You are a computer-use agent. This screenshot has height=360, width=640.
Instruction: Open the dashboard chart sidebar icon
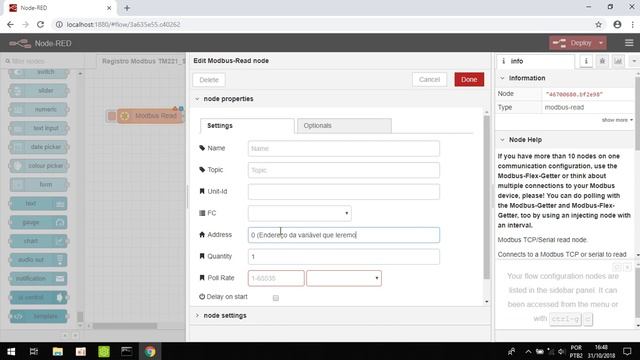click(618, 61)
